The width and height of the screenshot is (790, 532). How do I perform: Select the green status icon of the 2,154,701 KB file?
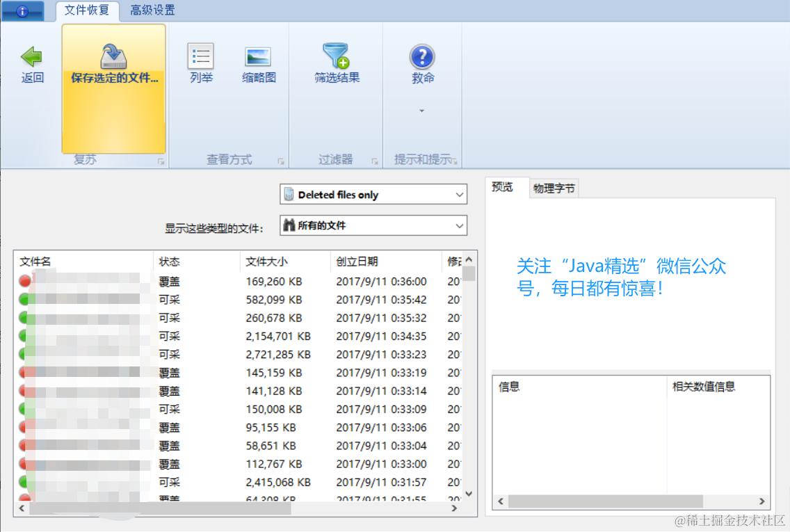coord(24,336)
